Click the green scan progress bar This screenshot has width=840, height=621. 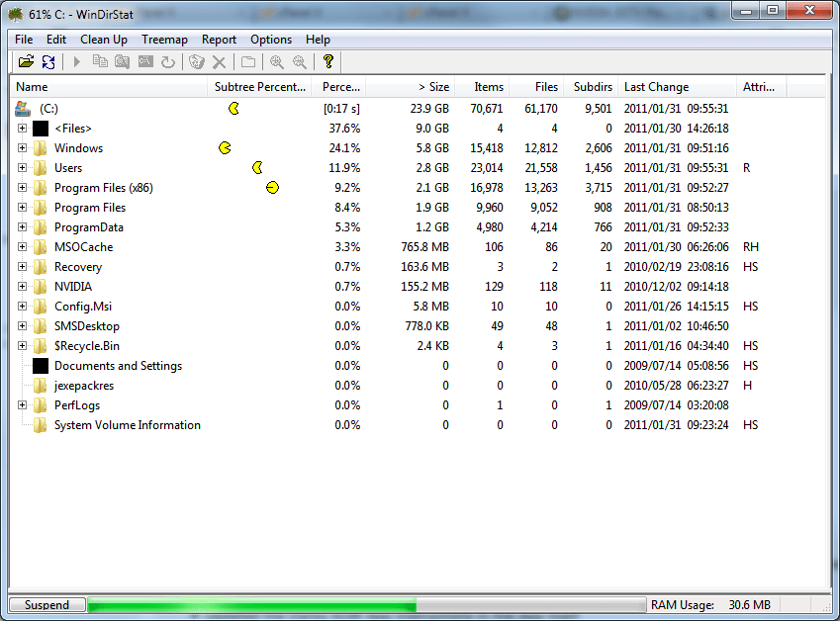click(x=366, y=605)
